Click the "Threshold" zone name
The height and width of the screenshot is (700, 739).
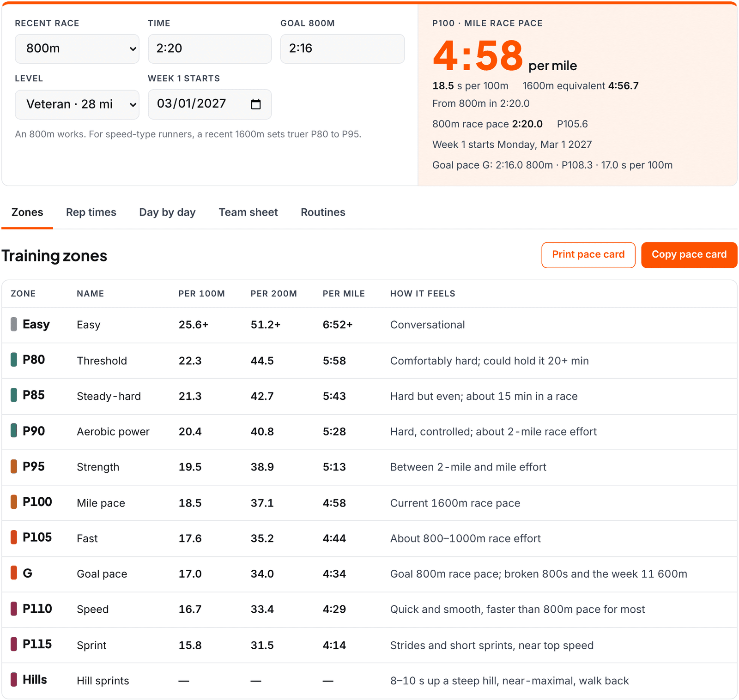click(102, 361)
